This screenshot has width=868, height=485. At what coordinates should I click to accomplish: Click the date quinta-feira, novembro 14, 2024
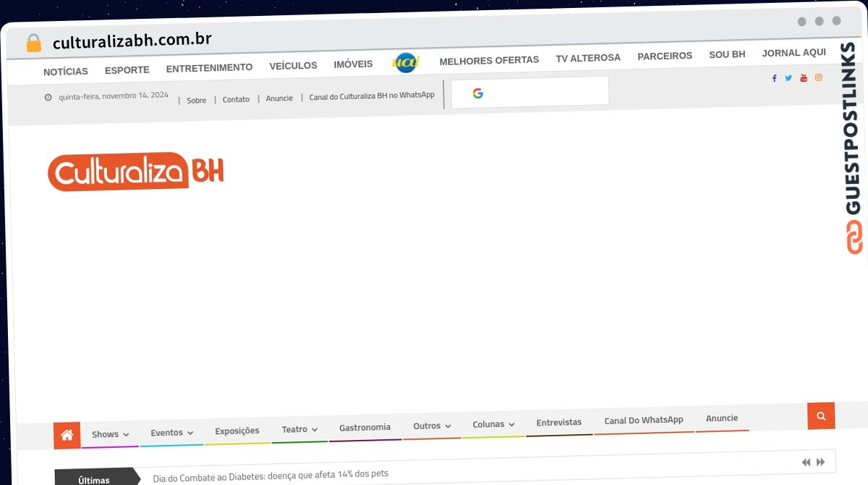click(x=114, y=96)
